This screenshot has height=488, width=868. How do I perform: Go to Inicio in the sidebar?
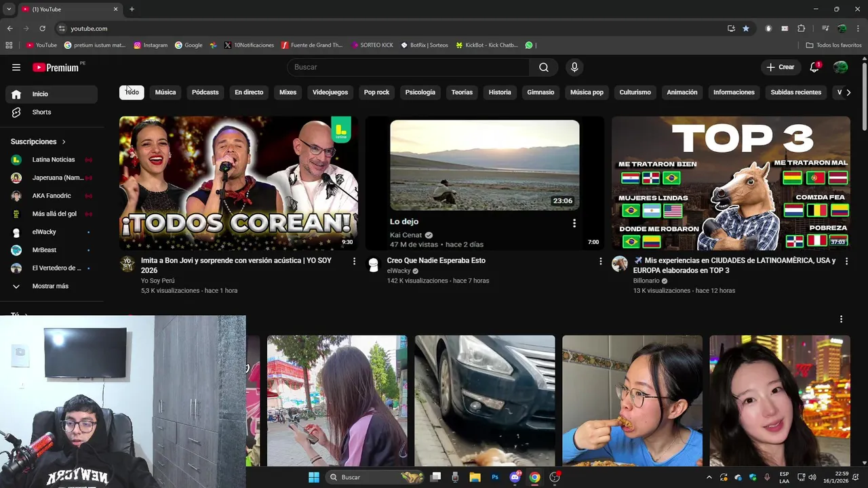52,94
